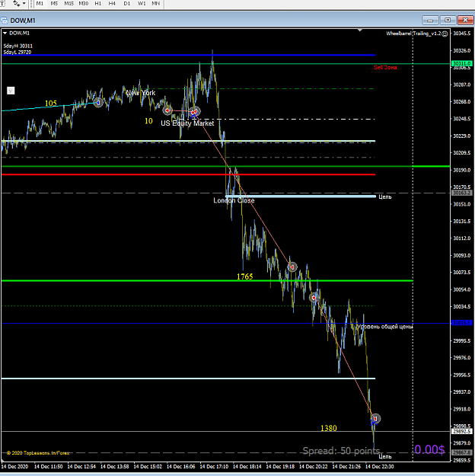The height and width of the screenshot is (476, 475).
Task: Select the thick blue SdayH line at top
Action: pyautogui.click(x=188, y=55)
